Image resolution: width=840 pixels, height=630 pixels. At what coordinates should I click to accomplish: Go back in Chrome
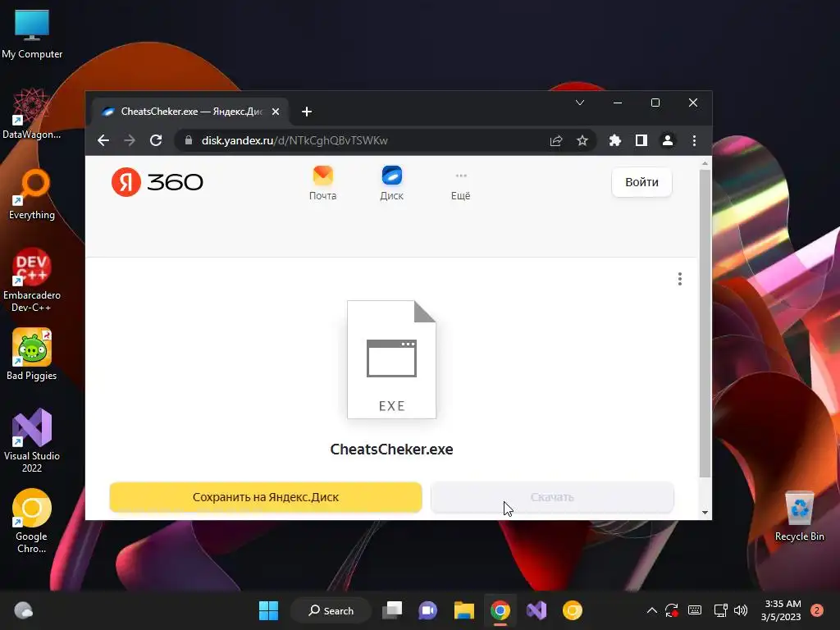103,140
